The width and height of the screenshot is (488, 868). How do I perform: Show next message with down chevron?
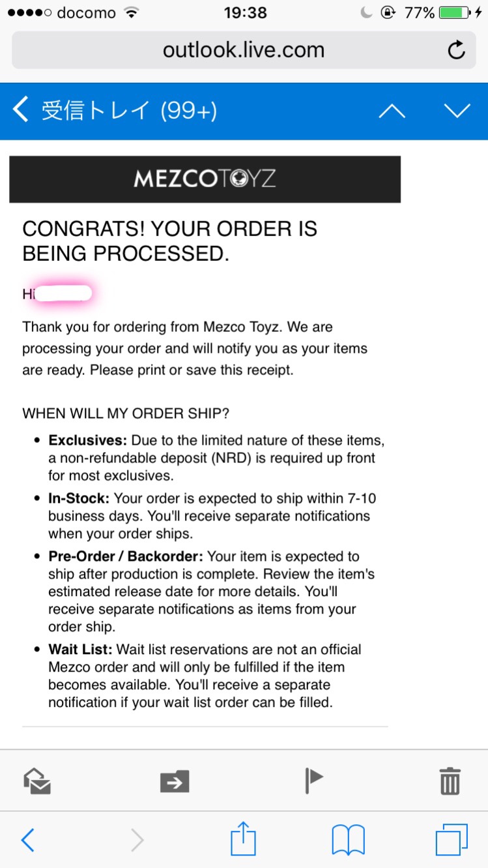[457, 112]
